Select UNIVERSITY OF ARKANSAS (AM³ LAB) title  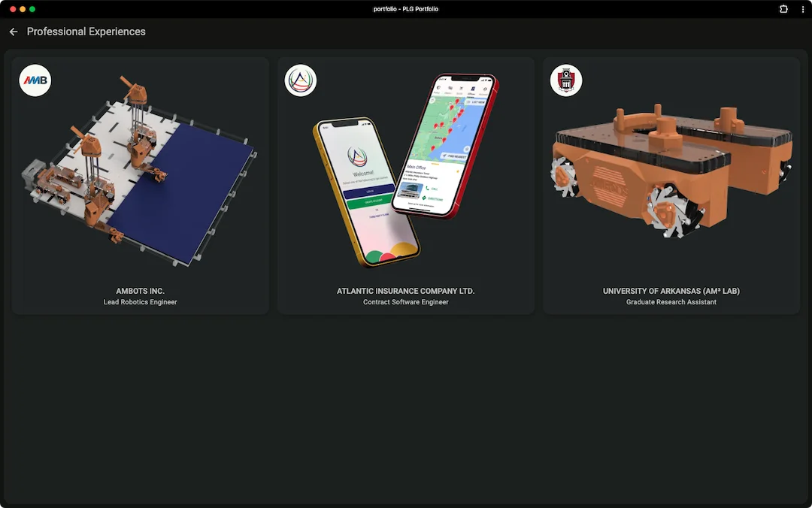coord(671,291)
